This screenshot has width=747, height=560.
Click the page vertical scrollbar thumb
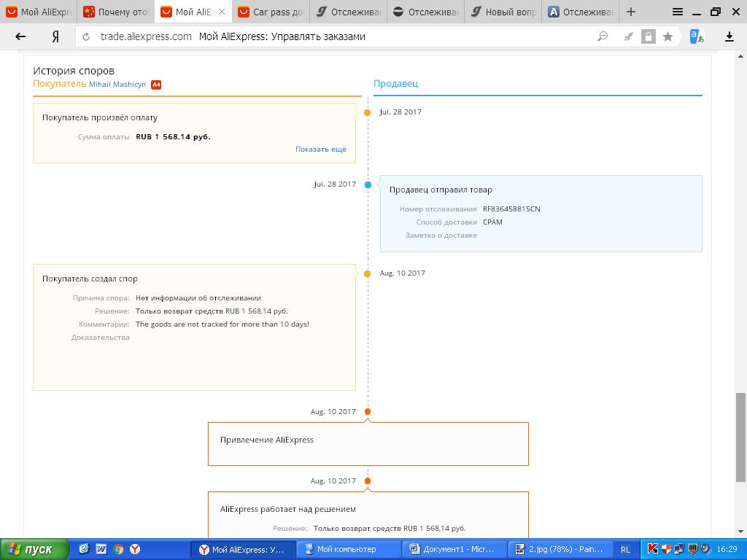(740, 437)
